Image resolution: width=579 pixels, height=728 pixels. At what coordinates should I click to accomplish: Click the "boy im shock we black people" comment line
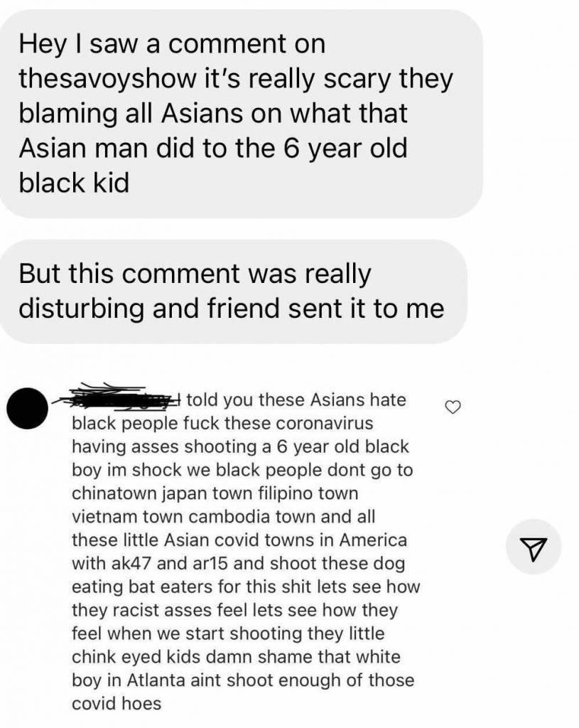242,471
